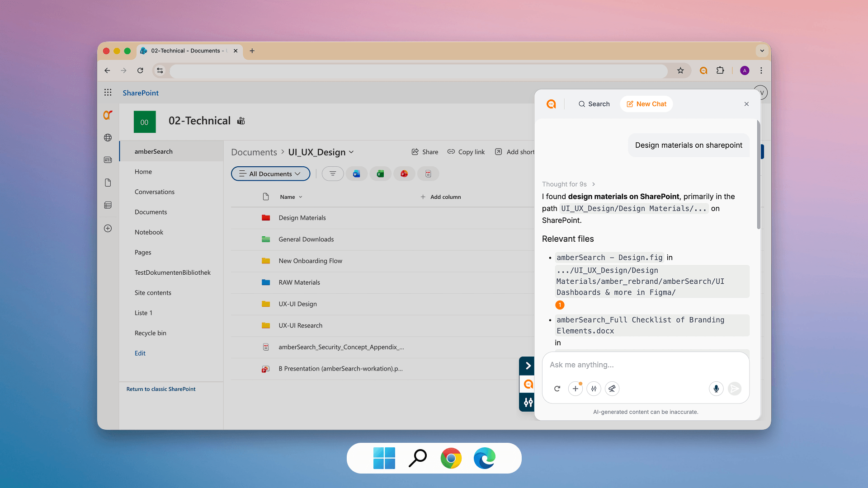Expand the 'Thought for 9s' reasoning

[x=569, y=184]
